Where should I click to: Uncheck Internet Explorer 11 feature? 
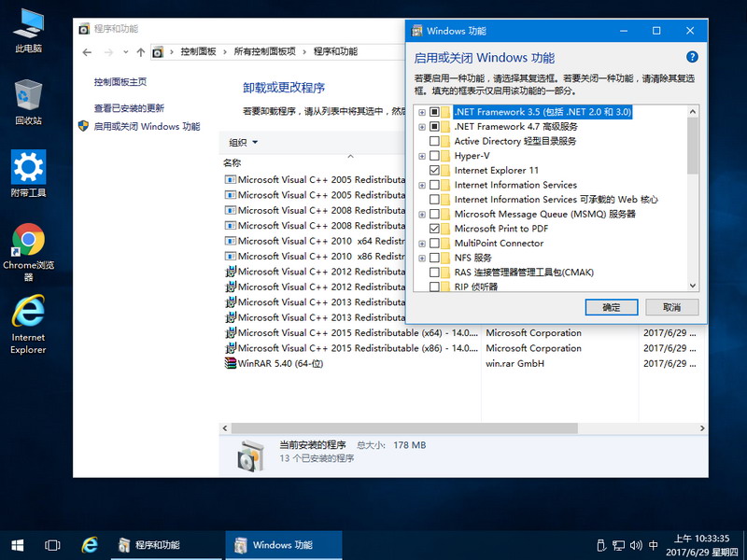(434, 170)
